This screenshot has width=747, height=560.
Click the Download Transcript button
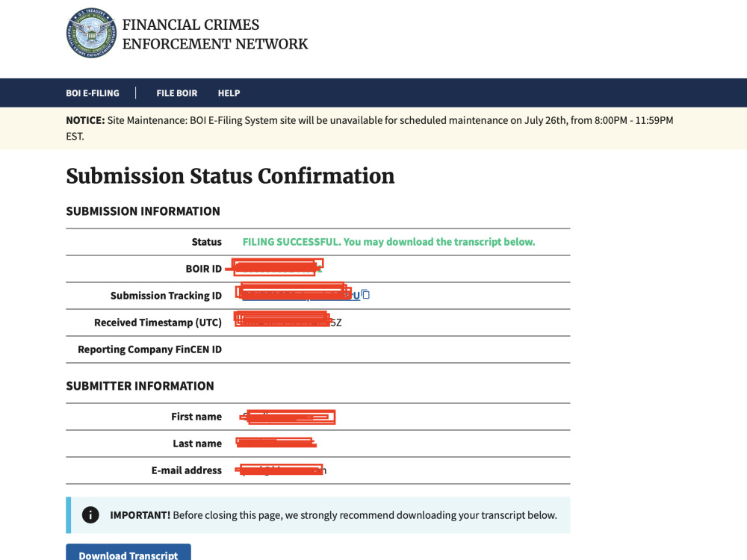128,553
